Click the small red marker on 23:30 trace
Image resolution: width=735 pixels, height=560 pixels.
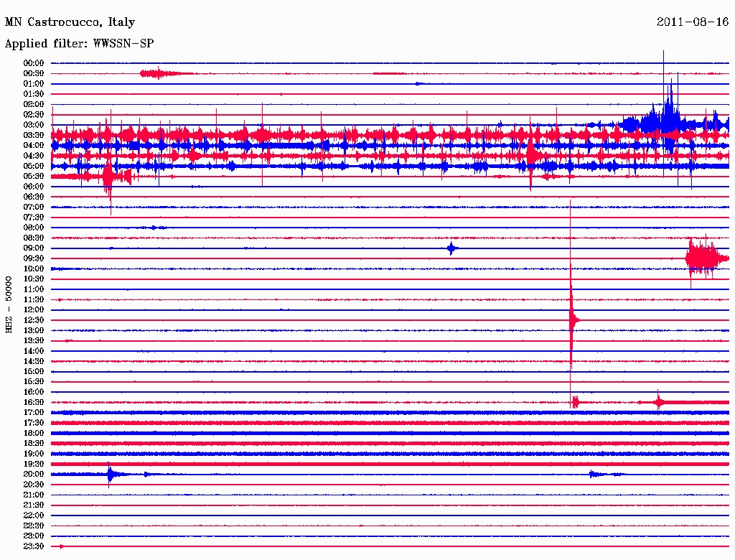coord(61,546)
